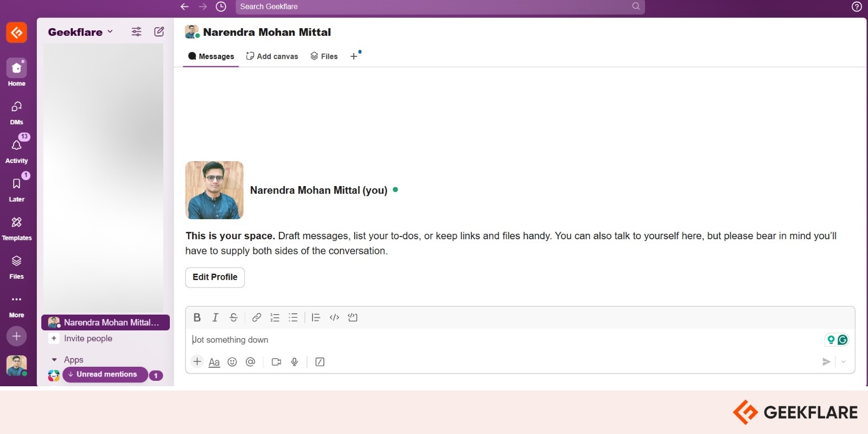This screenshot has width=868, height=434.
Task: Toggle ordered list formatting
Action: [x=275, y=317]
